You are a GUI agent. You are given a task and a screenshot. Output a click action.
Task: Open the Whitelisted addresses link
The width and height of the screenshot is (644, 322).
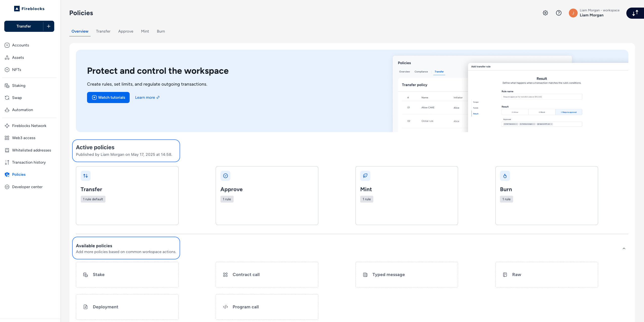coord(32,150)
